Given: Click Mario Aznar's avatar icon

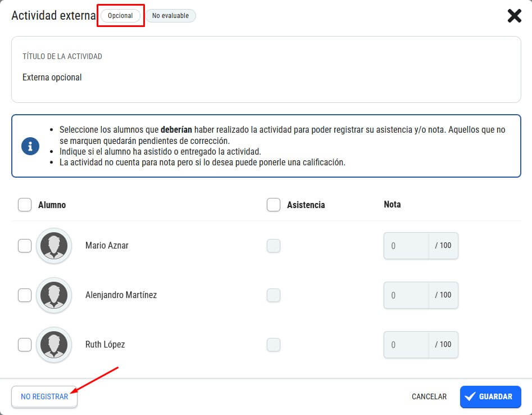Looking at the screenshot, I should pyautogui.click(x=54, y=246).
